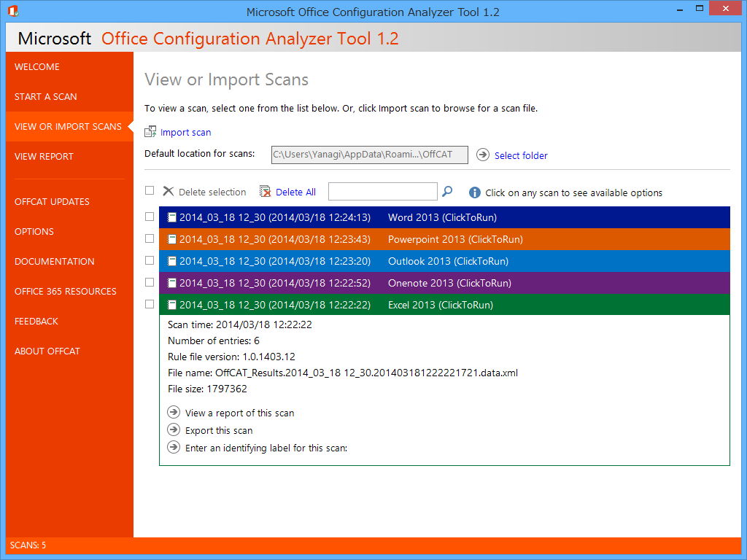Click the Delete All link
The image size is (747, 560).
[296, 192]
